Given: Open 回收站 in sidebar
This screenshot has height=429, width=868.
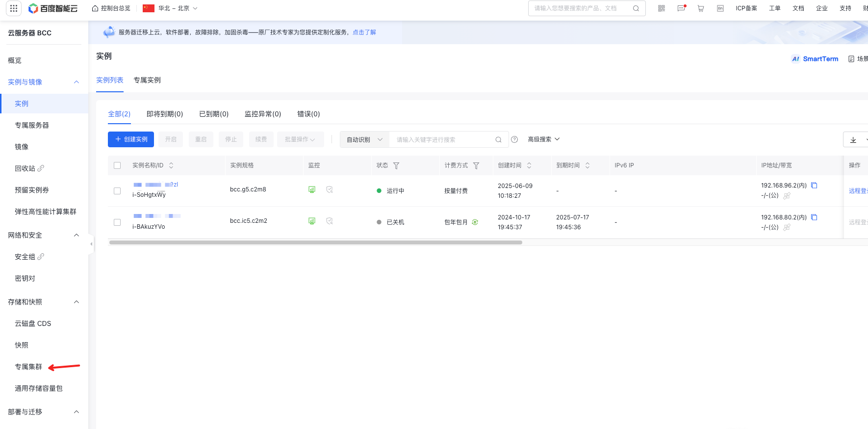Looking at the screenshot, I should point(25,168).
